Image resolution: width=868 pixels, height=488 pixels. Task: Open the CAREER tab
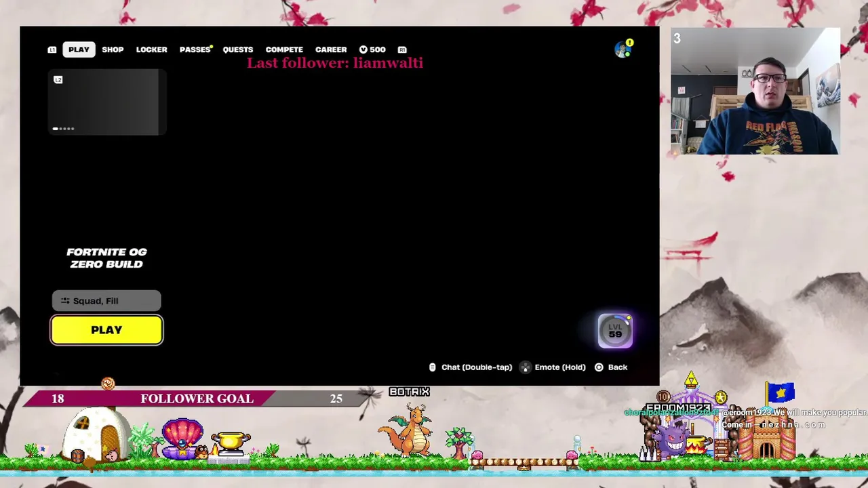(x=331, y=49)
